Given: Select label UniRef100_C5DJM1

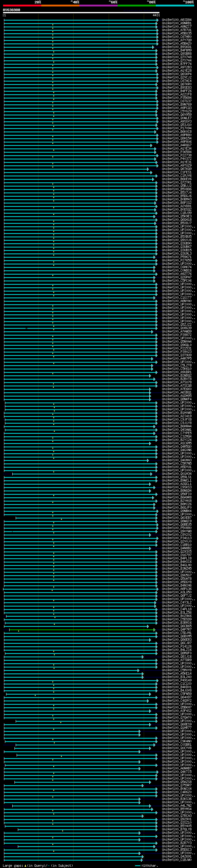Looking at the screenshot, I should pyautogui.click(x=177, y=633).
